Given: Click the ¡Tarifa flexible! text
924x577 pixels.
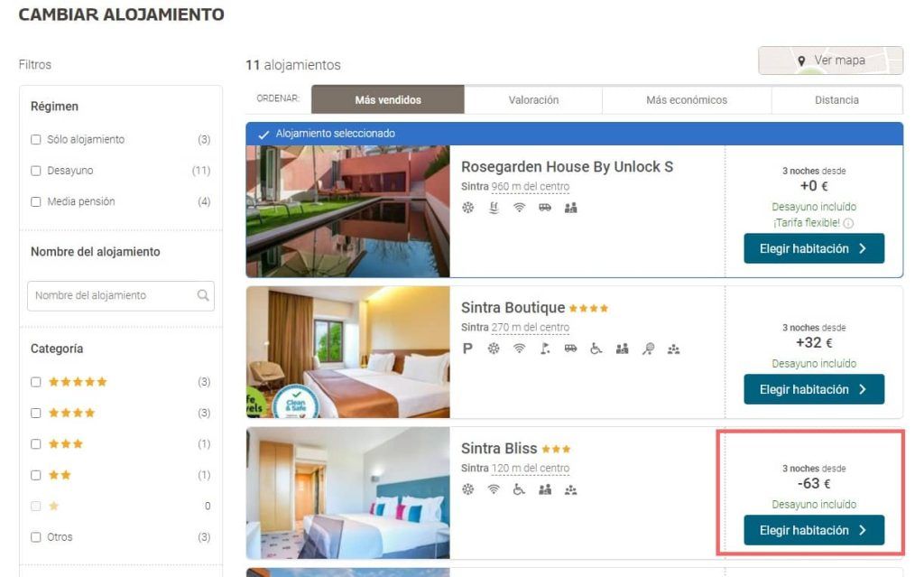Looking at the screenshot, I should point(807,223).
